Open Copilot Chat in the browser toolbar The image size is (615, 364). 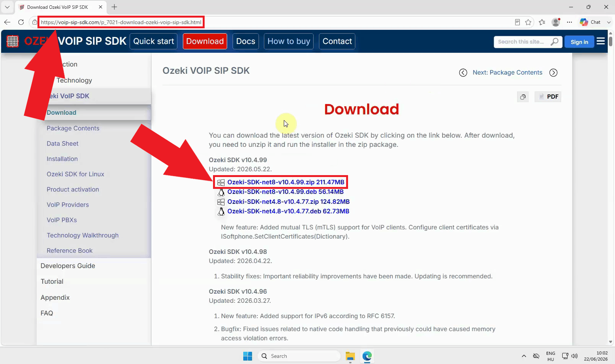(590, 22)
